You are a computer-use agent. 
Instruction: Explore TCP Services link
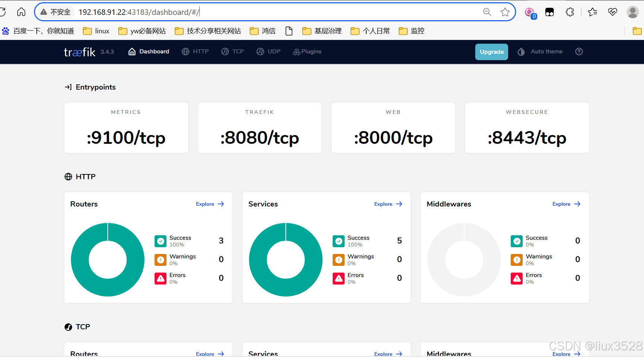pyautogui.click(x=388, y=354)
